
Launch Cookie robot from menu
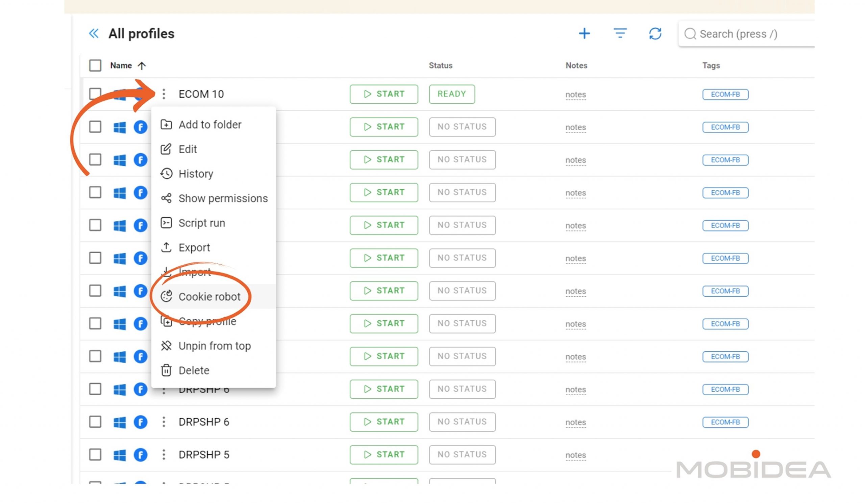214,297
